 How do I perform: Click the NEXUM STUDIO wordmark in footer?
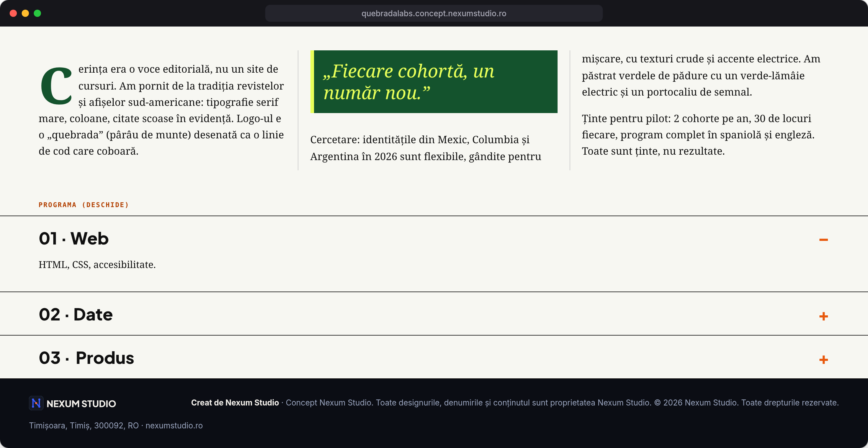[81, 403]
